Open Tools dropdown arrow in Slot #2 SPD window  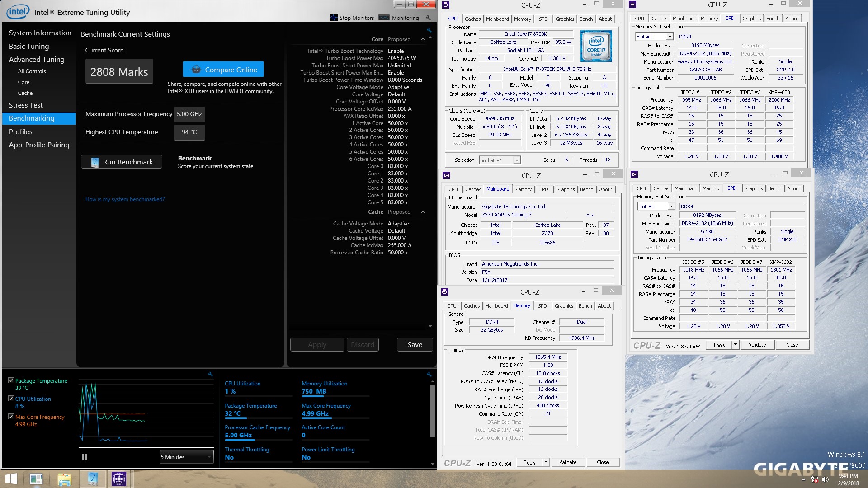coord(735,345)
